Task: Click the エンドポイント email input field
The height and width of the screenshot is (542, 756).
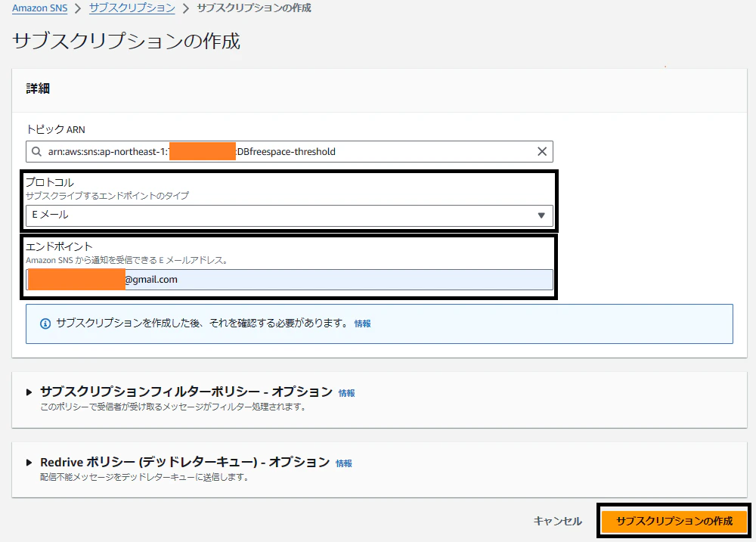Action: 290,280
